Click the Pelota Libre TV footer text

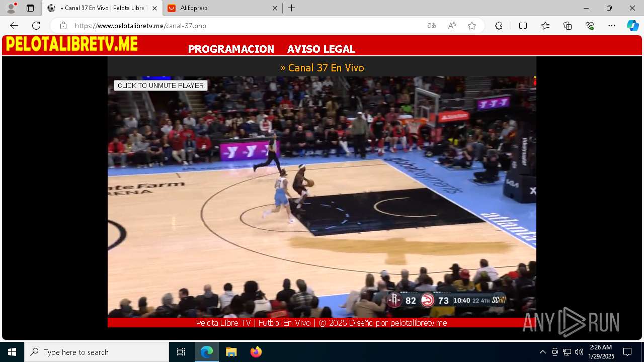(321, 323)
